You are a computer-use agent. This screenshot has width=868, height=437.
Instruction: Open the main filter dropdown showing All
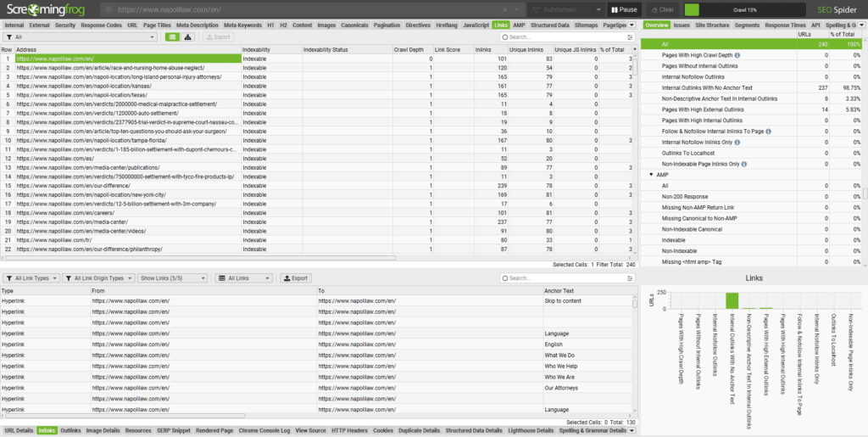coord(81,37)
